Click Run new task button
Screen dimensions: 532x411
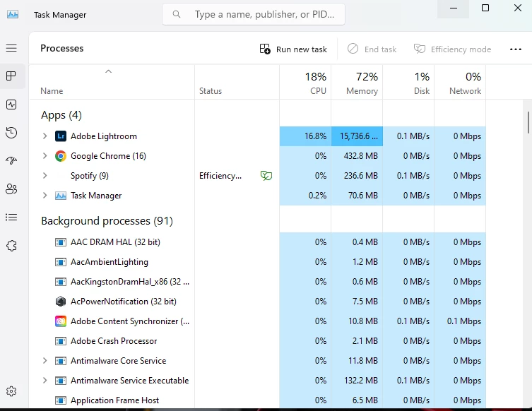(x=293, y=49)
